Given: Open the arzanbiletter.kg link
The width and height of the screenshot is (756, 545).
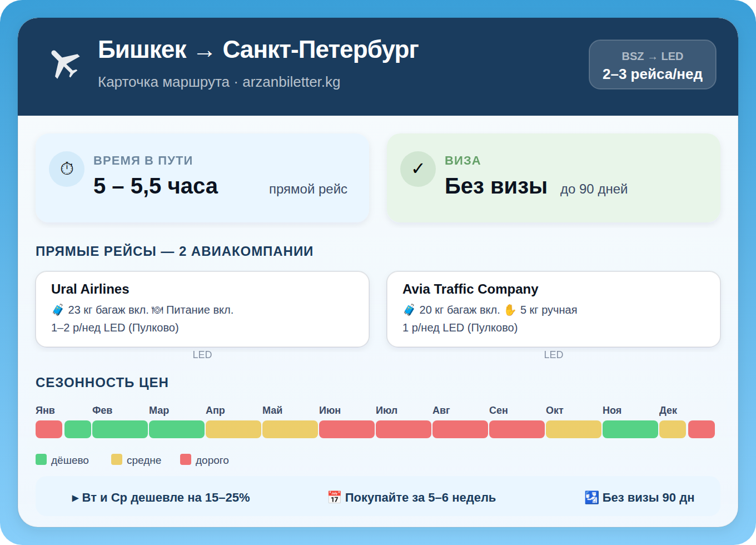Looking at the screenshot, I should point(292,82).
